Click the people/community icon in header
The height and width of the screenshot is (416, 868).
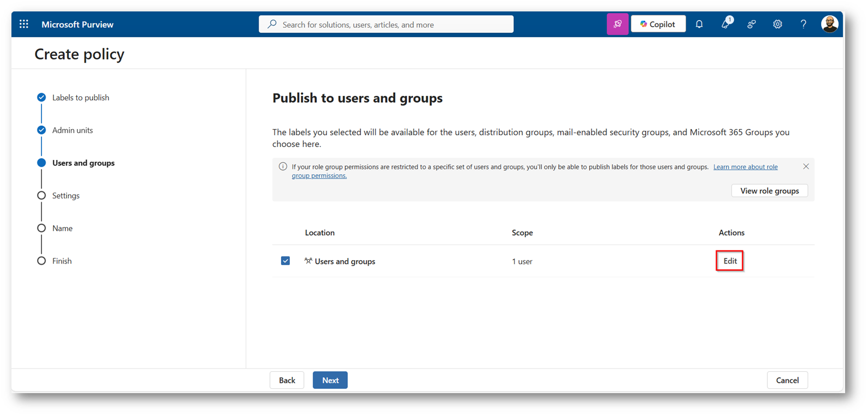coord(751,24)
